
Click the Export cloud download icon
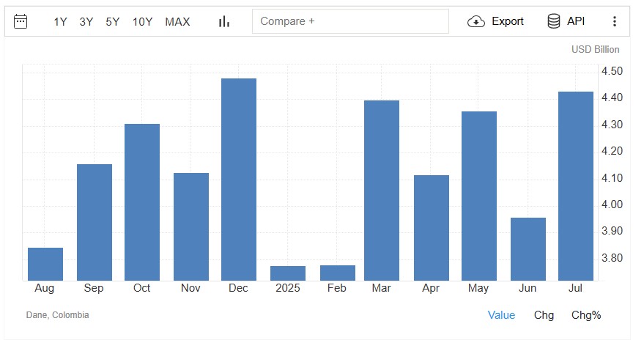[x=476, y=21]
